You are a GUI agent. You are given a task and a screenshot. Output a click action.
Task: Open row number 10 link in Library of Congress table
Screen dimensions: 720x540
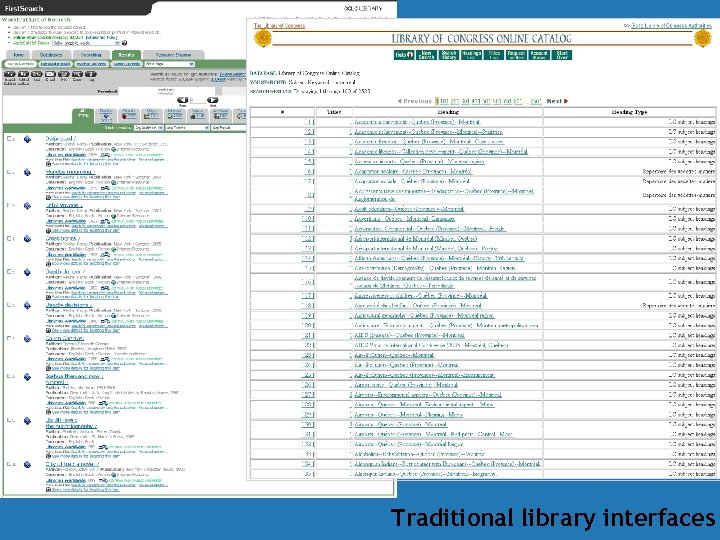(x=308, y=219)
